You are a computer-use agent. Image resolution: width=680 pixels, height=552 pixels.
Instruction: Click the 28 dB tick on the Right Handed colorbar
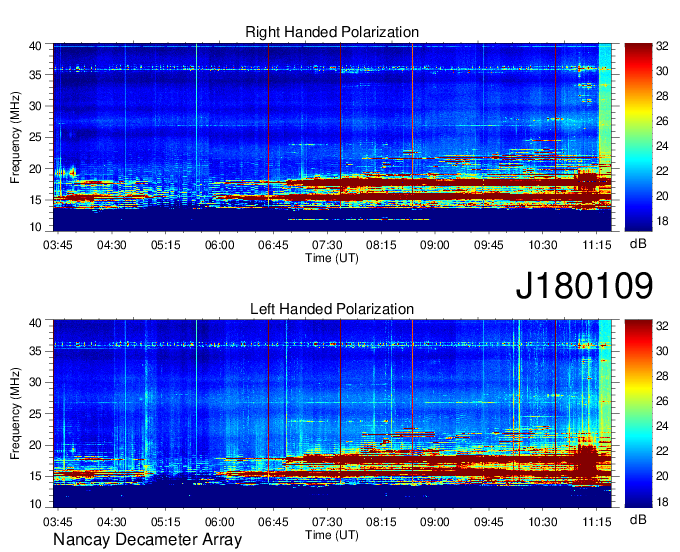click(x=662, y=96)
